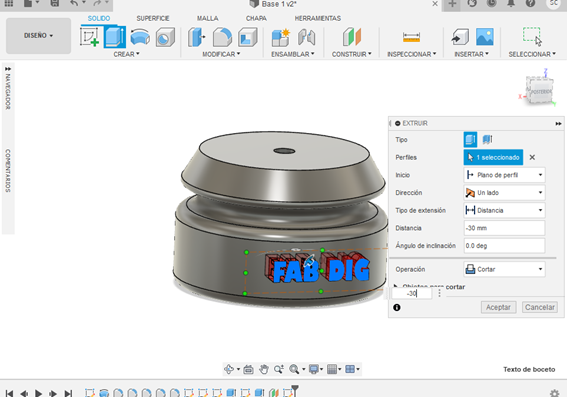
Task: Open the SELECCIONAR dropdown menu
Action: [x=532, y=54]
